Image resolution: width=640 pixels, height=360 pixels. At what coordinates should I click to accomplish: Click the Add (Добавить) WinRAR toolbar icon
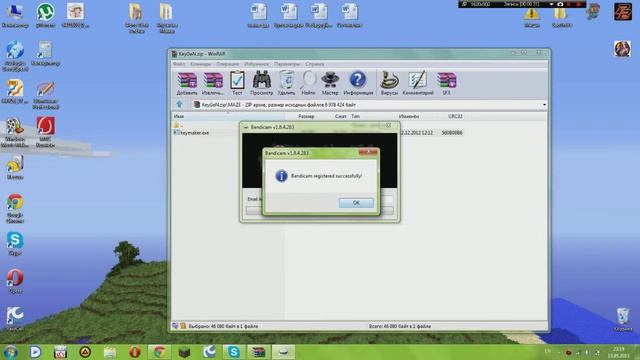point(187,83)
